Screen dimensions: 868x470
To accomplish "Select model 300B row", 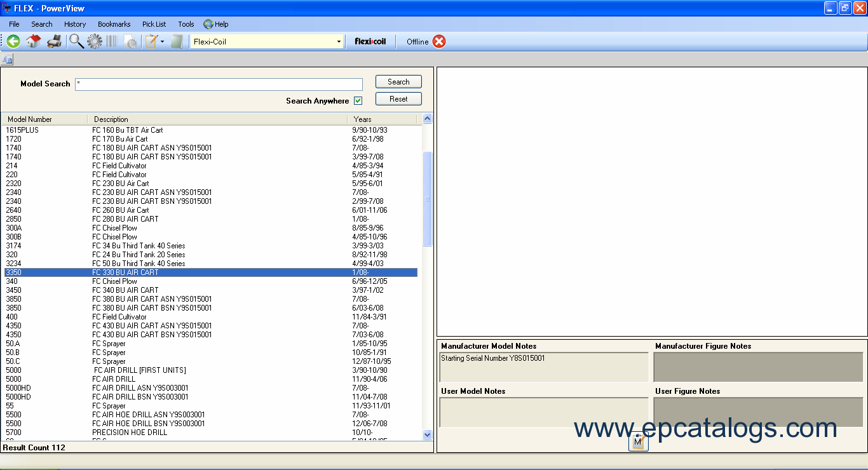I will (x=211, y=237).
